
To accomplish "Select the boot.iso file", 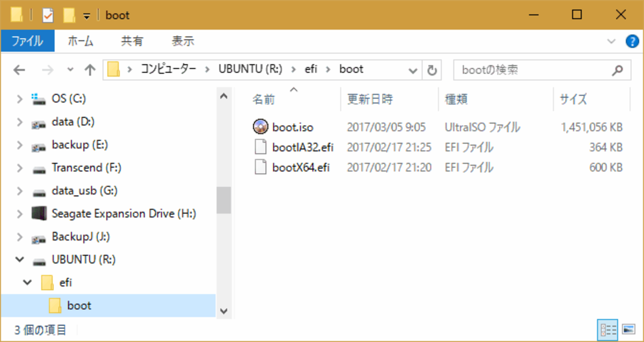I will click(x=293, y=128).
